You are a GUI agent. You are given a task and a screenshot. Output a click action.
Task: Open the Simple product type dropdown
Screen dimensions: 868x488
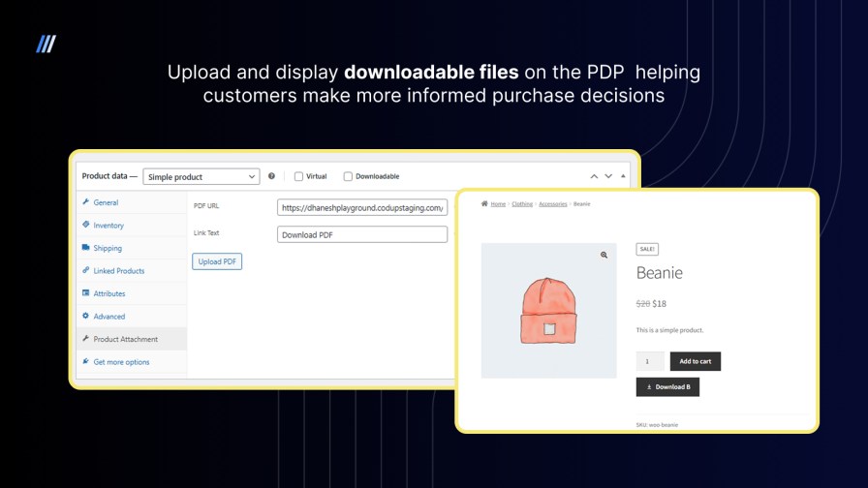[201, 176]
